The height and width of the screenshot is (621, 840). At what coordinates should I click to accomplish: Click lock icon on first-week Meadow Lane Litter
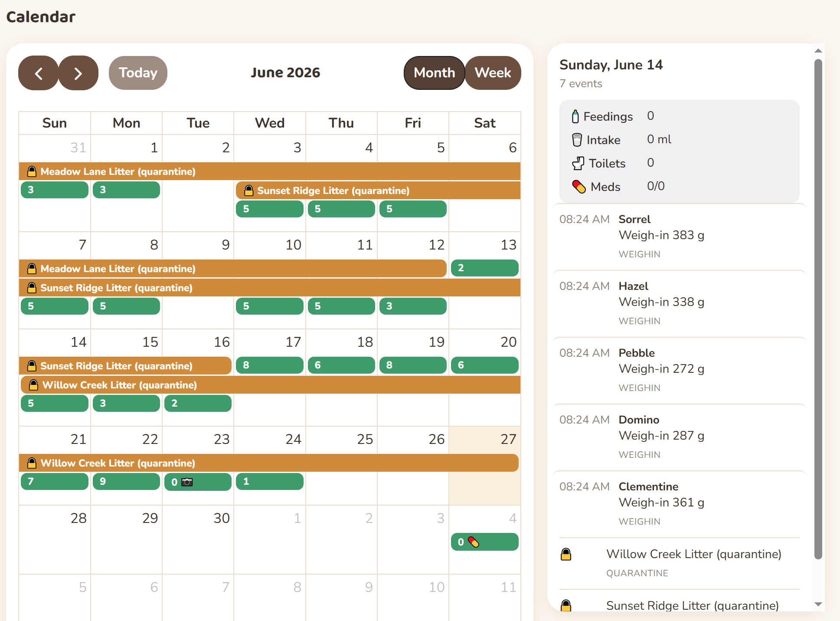click(x=32, y=171)
